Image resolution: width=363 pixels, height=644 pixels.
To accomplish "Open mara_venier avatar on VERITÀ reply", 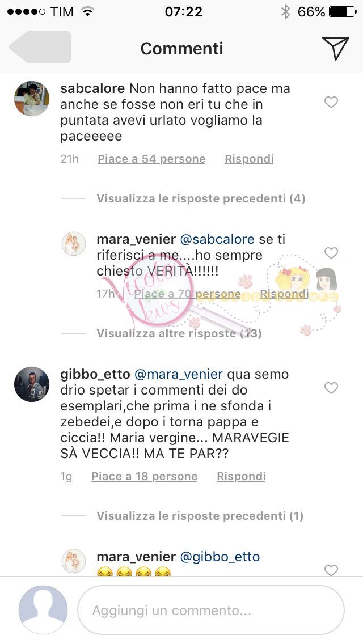I will pos(74,244).
